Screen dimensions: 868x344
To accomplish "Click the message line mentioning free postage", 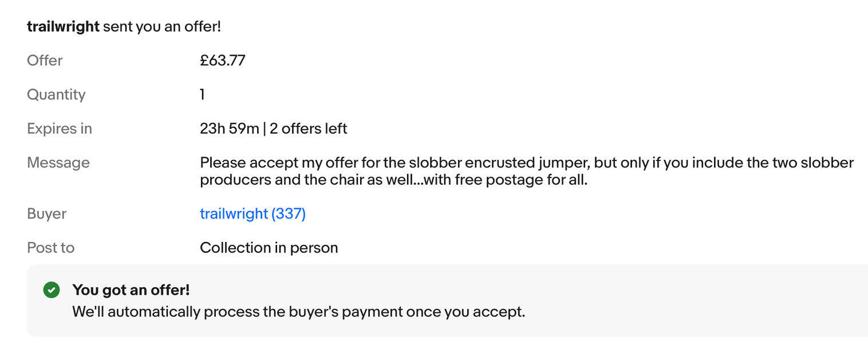I will click(x=394, y=180).
